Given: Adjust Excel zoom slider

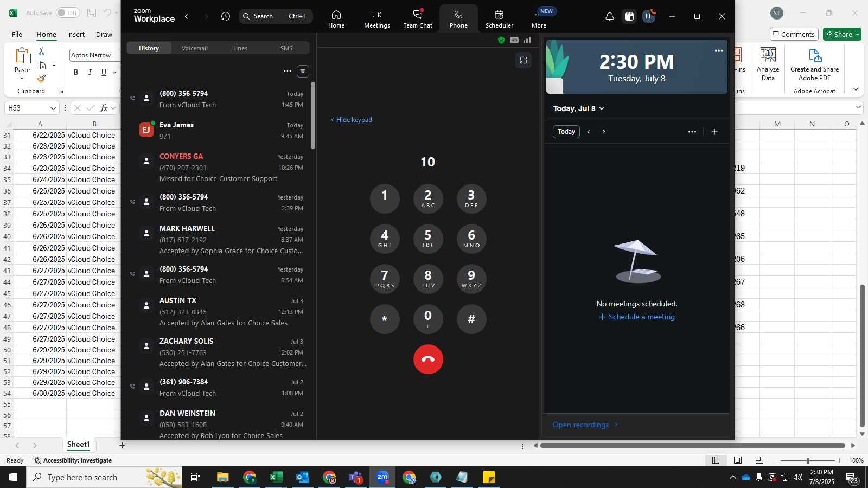Looking at the screenshot, I should pos(808,460).
